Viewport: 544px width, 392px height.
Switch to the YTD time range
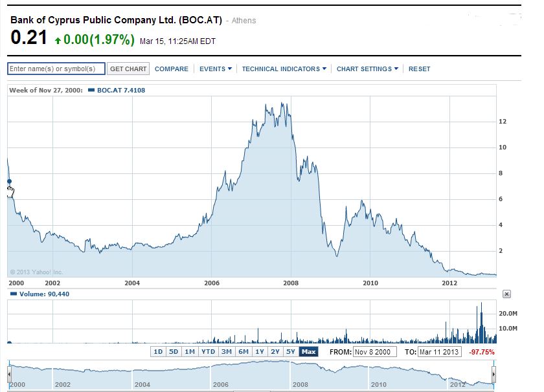(208, 352)
